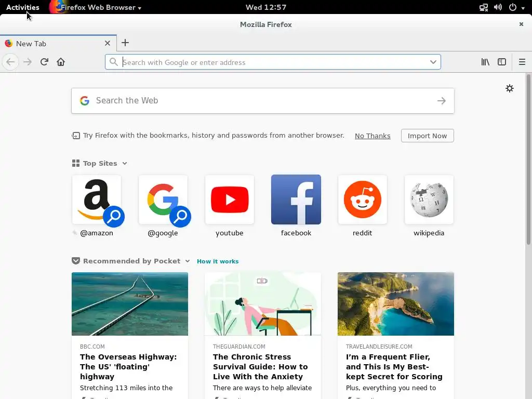The image size is (532, 399).
Task: Click the forward navigation arrow
Action: click(x=28, y=62)
